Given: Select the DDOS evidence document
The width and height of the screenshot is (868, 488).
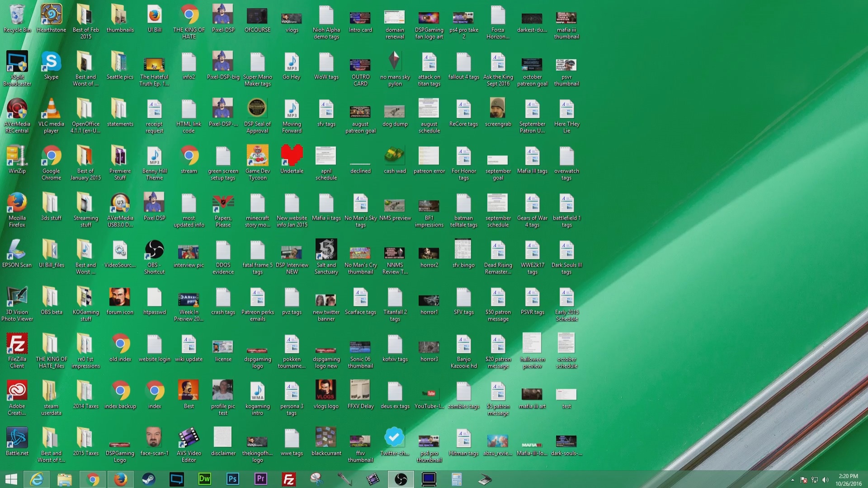Looking at the screenshot, I should tap(223, 257).
